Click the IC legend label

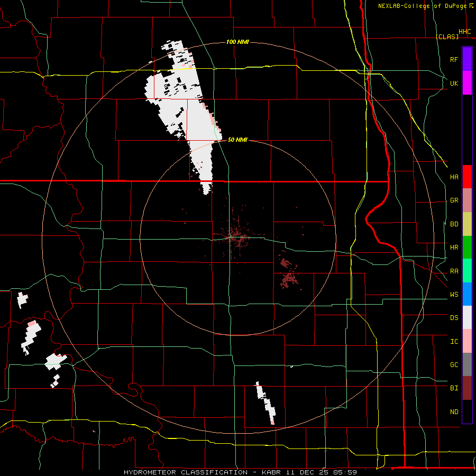(454, 342)
